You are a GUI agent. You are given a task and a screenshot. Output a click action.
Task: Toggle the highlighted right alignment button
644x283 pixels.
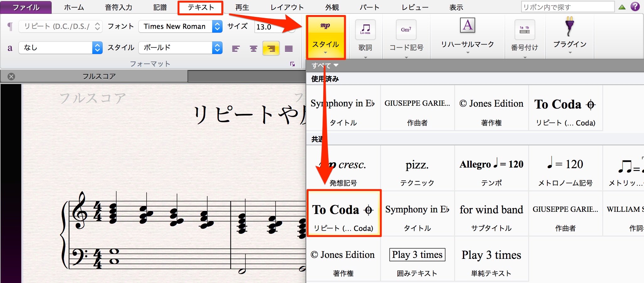tap(271, 48)
